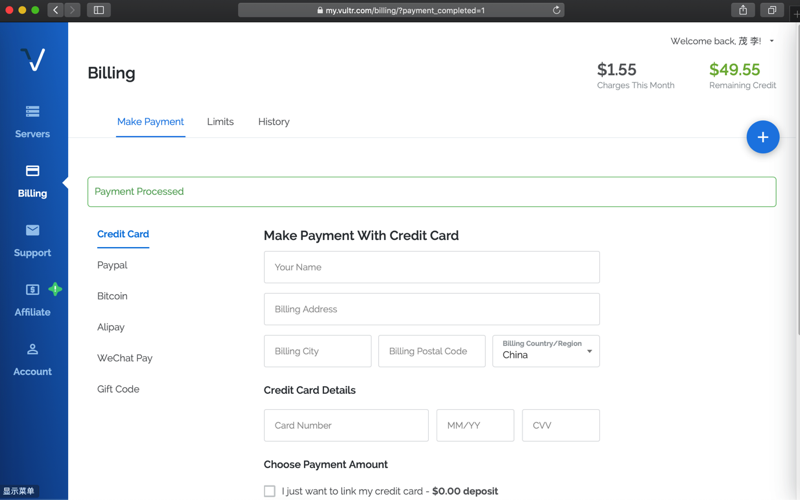The height and width of the screenshot is (500, 800).
Task: Reload the page in Safari
Action: click(x=557, y=10)
